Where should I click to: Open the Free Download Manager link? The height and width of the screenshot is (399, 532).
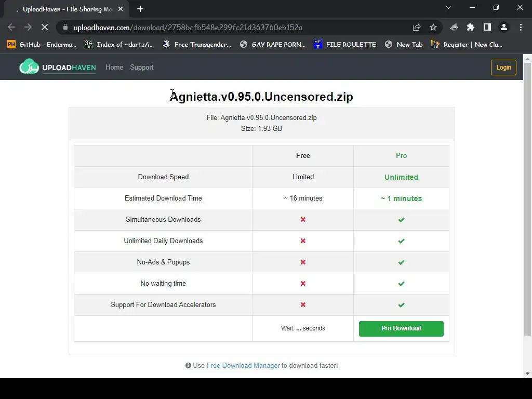click(243, 365)
